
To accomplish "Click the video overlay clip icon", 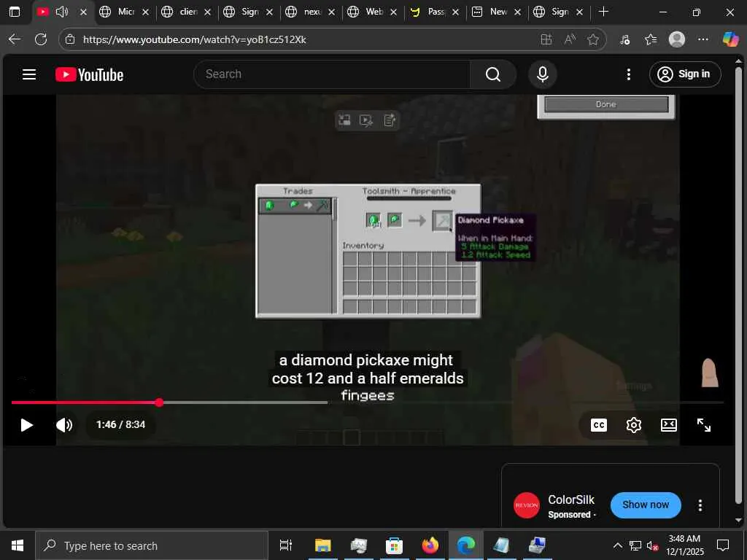I will (366, 120).
